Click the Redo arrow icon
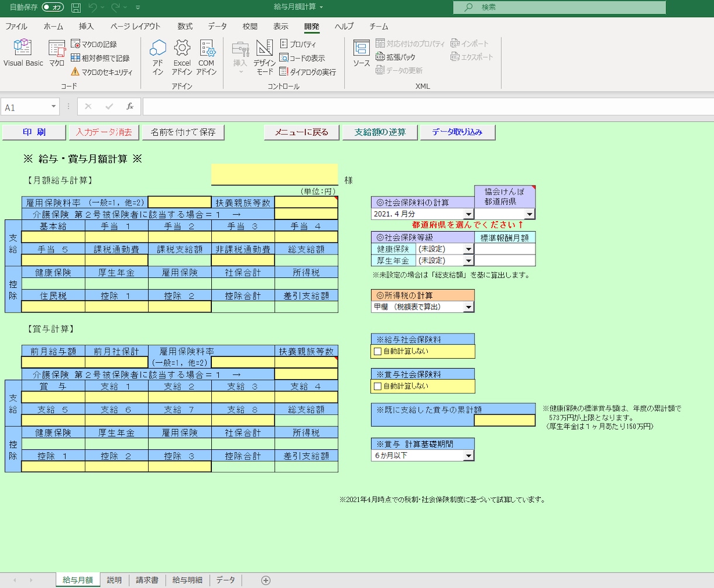This screenshot has height=588, width=714. tap(115, 8)
